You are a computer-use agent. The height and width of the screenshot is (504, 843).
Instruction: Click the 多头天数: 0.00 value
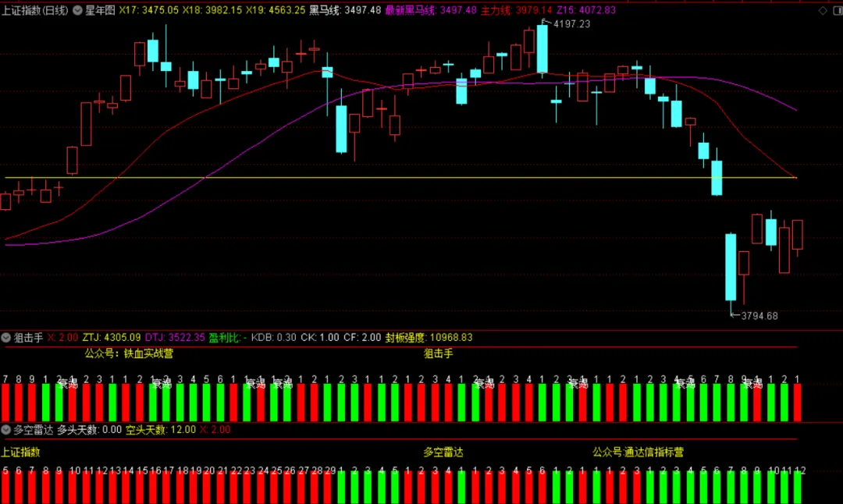click(89, 429)
